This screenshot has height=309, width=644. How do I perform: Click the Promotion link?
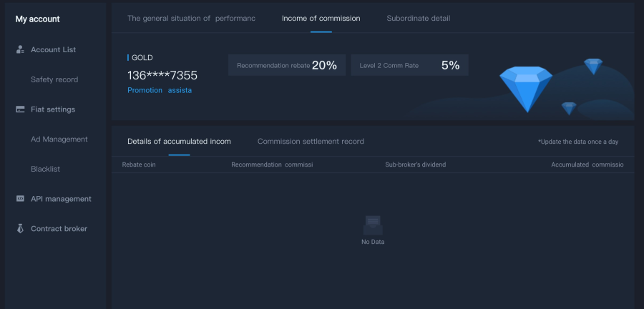pos(145,90)
